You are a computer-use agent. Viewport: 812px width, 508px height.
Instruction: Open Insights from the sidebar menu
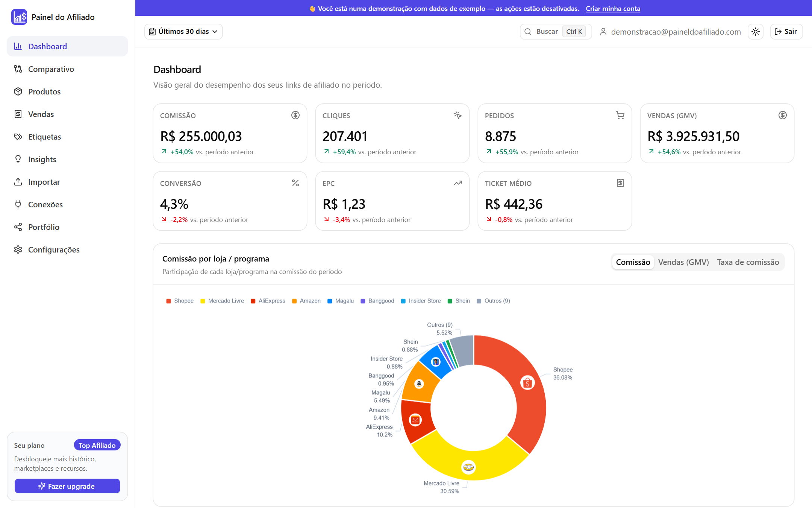(x=67, y=159)
